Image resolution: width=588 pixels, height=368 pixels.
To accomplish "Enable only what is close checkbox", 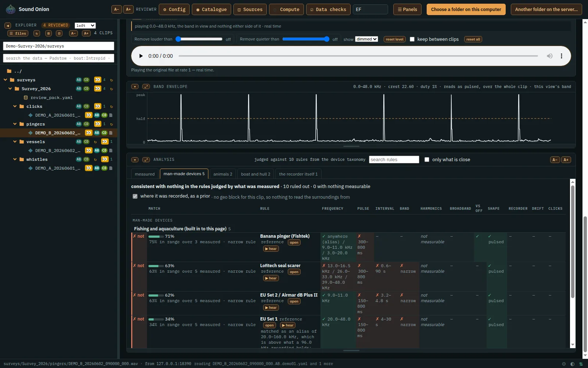I will tap(427, 160).
